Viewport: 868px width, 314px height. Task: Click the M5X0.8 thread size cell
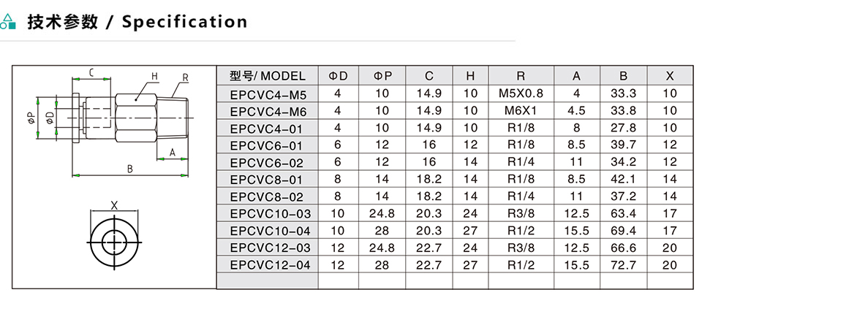point(521,93)
